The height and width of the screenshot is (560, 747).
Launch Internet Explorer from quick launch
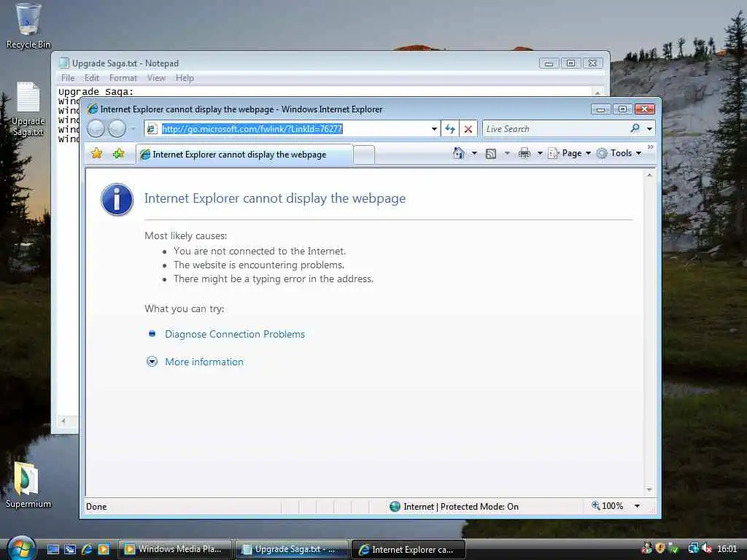tap(88, 549)
